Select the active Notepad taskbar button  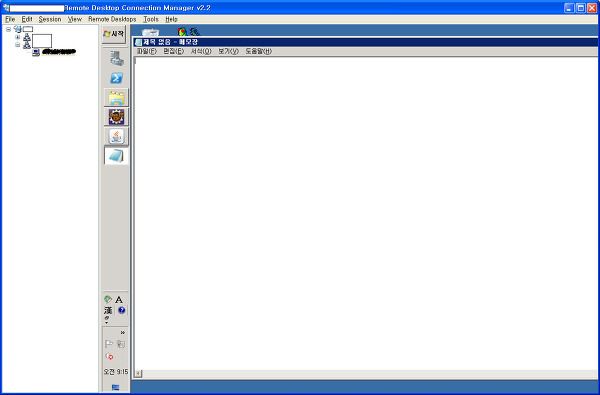[116, 156]
